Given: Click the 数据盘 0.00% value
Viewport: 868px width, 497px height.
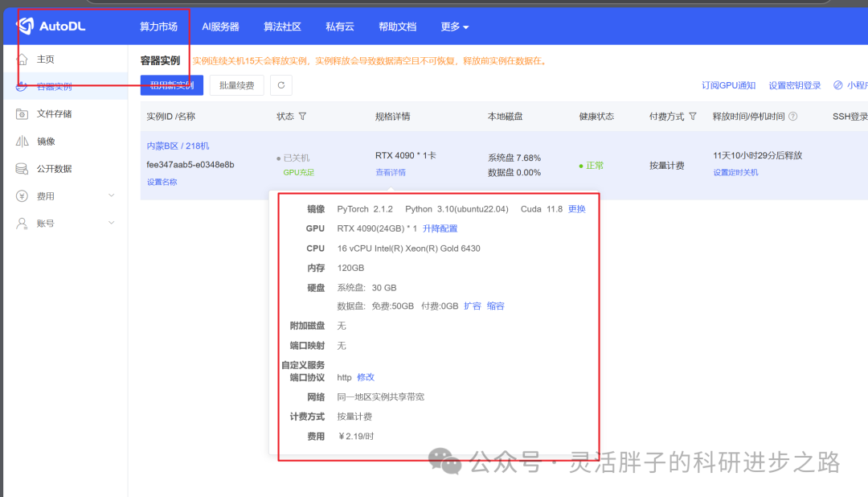Looking at the screenshot, I should [x=514, y=173].
